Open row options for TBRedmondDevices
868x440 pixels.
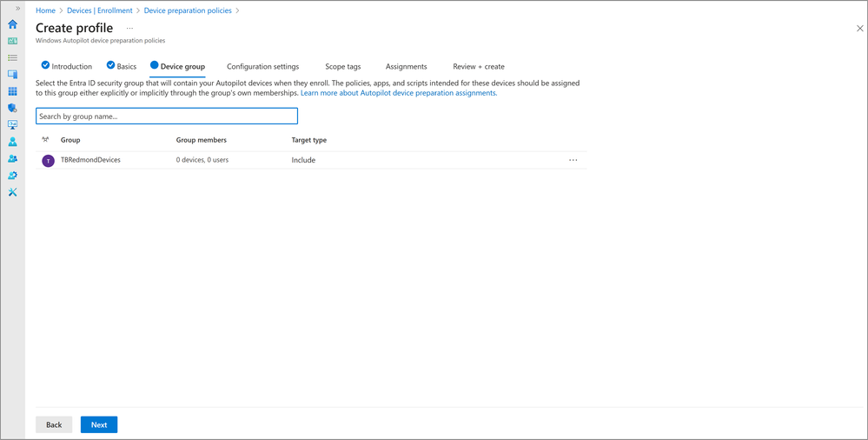click(x=573, y=160)
